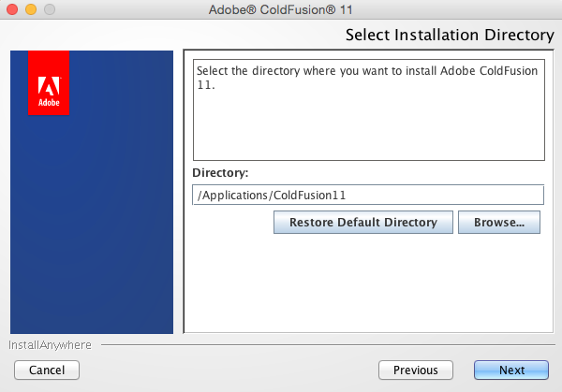The height and width of the screenshot is (392, 562).
Task: Cancel the ColdFusion installation
Action: [47, 370]
